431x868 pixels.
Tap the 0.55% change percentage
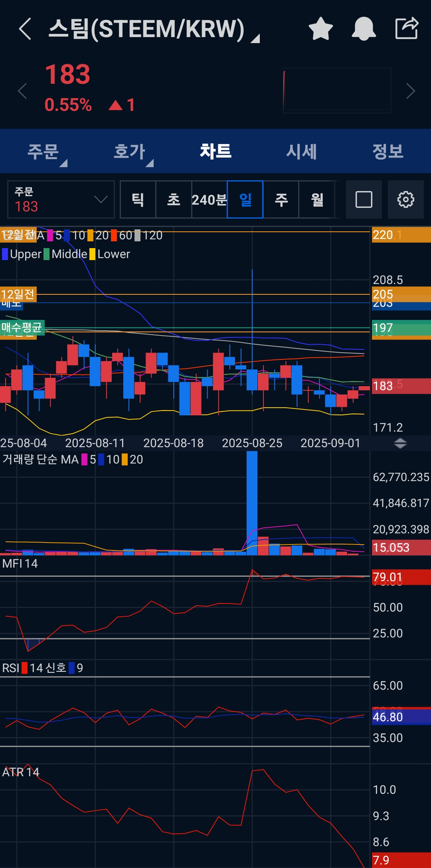click(68, 105)
